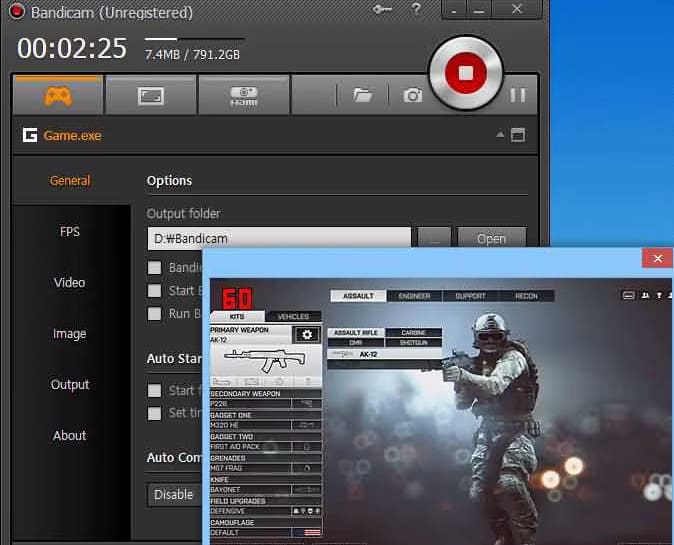Click the 00:02:25 recording timer
Image resolution: width=674 pixels, height=545 pixels.
pyautogui.click(x=72, y=48)
